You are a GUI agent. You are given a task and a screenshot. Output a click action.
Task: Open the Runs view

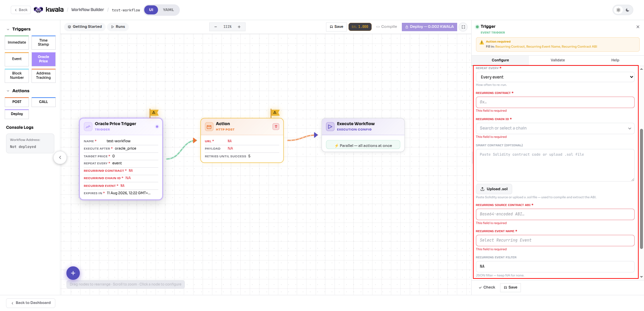click(118, 27)
